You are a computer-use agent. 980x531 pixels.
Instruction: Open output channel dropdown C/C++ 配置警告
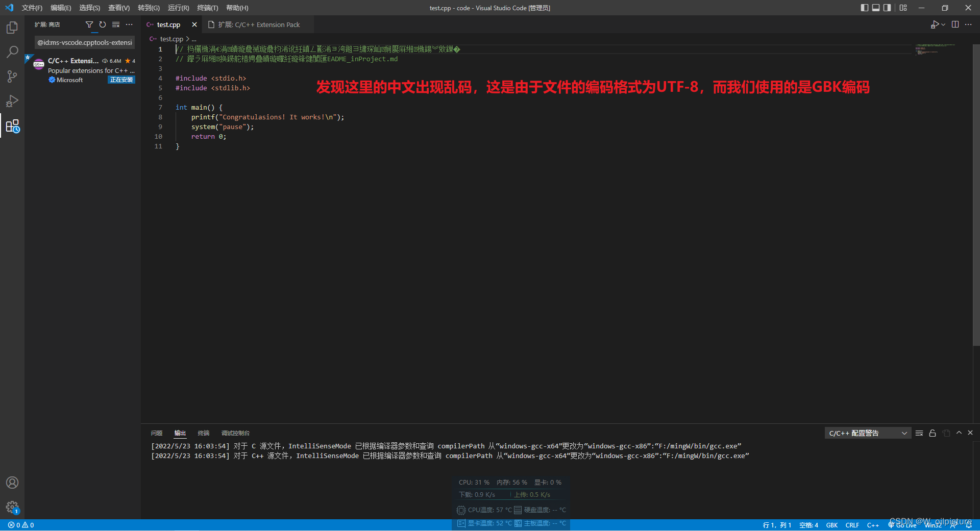pyautogui.click(x=868, y=433)
